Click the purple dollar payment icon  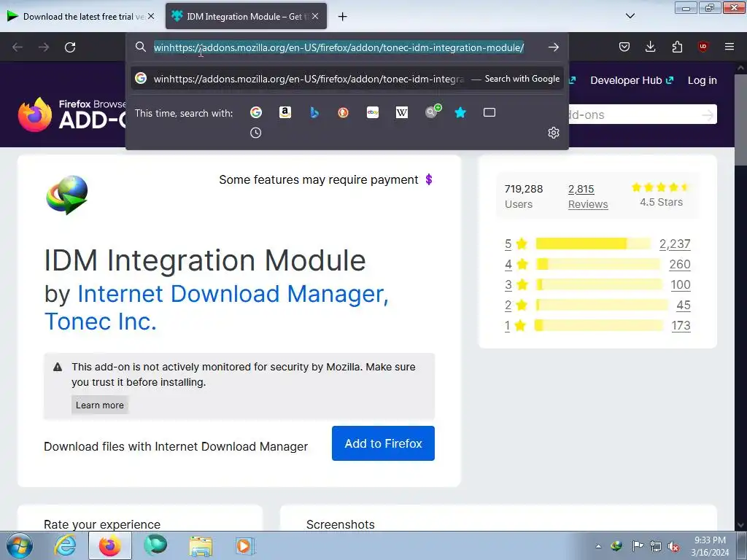coord(429,179)
